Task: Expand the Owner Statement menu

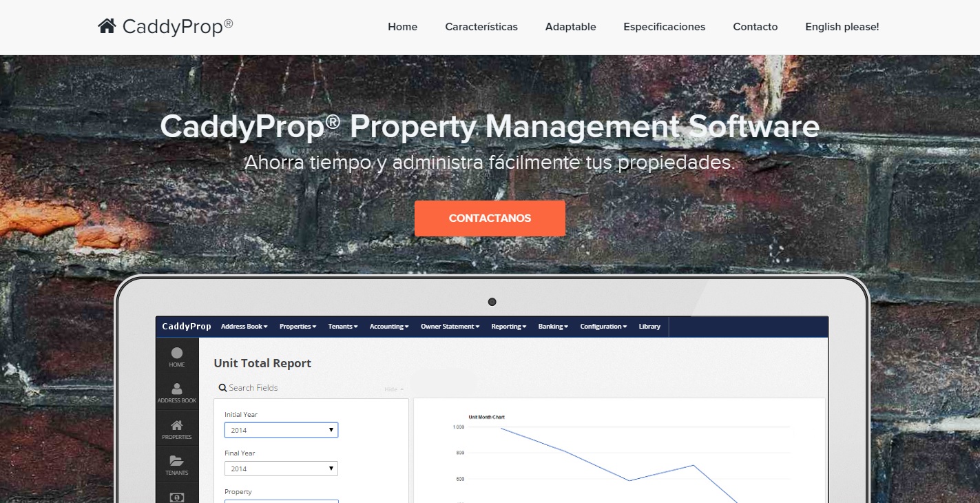Action: [x=450, y=327]
